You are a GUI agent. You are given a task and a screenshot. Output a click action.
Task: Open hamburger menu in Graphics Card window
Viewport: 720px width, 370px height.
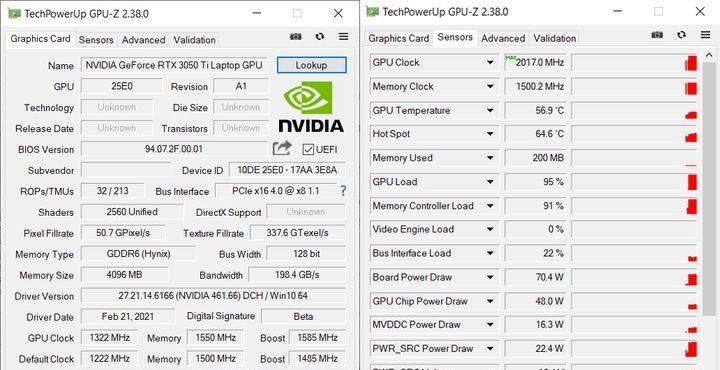343,36
